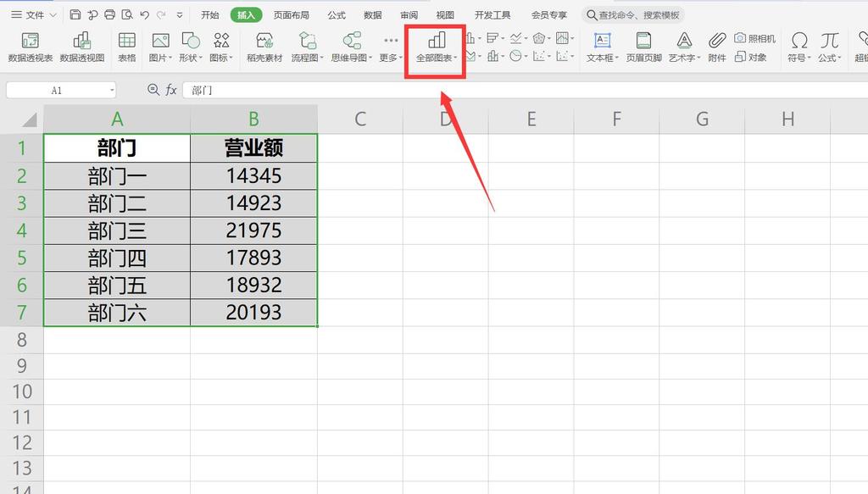
Task: Click the fx insert function icon
Action: click(x=171, y=90)
